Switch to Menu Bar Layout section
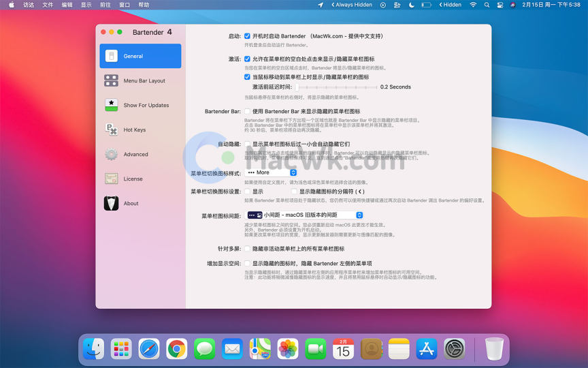Viewport: 588px width, 368px height. click(140, 80)
